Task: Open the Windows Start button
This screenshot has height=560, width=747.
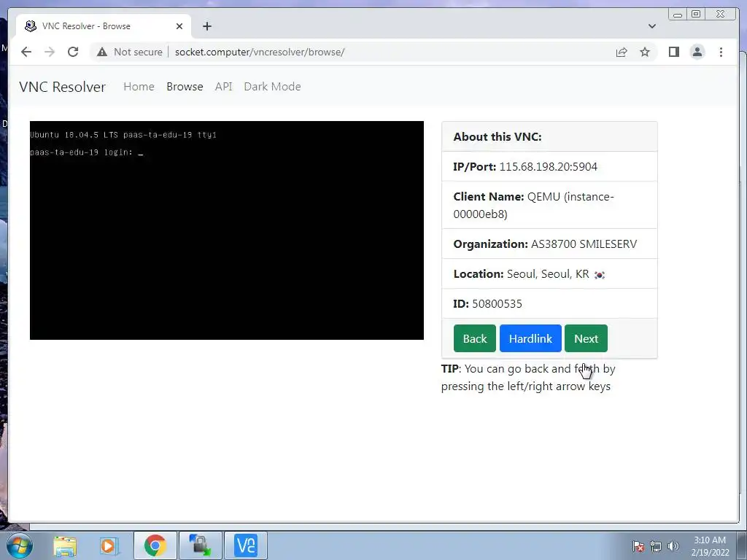Action: click(19, 545)
